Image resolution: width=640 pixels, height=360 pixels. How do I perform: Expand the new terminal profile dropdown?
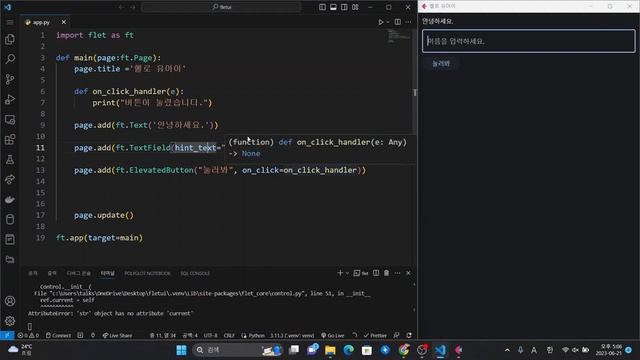click(x=347, y=273)
